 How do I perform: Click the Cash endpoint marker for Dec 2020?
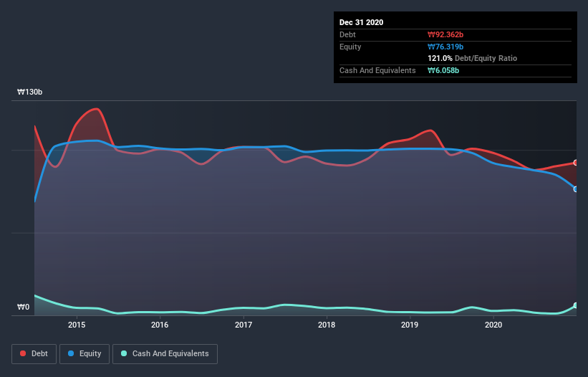[x=576, y=305]
